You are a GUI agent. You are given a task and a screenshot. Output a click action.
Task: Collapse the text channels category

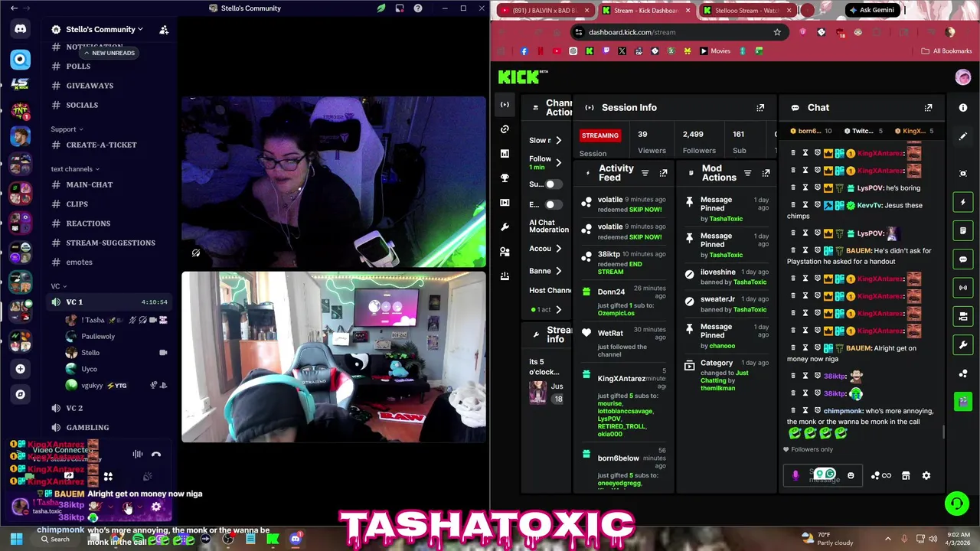pyautogui.click(x=75, y=169)
